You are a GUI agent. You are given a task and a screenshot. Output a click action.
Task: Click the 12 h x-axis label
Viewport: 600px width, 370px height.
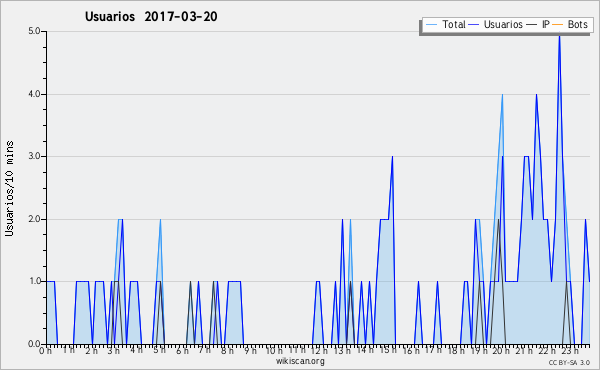point(319,350)
